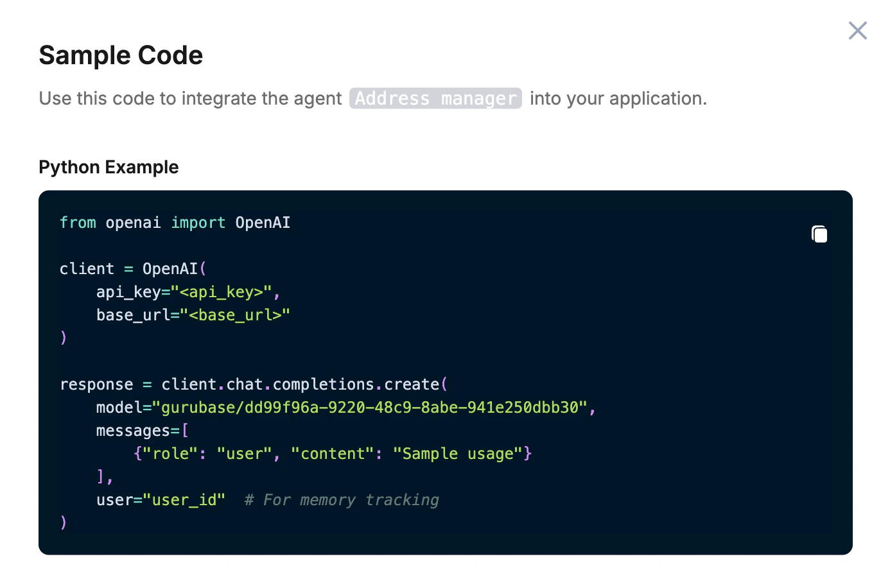Click the api_key placeholder line
Screen dimensions: 890x588
pos(188,292)
